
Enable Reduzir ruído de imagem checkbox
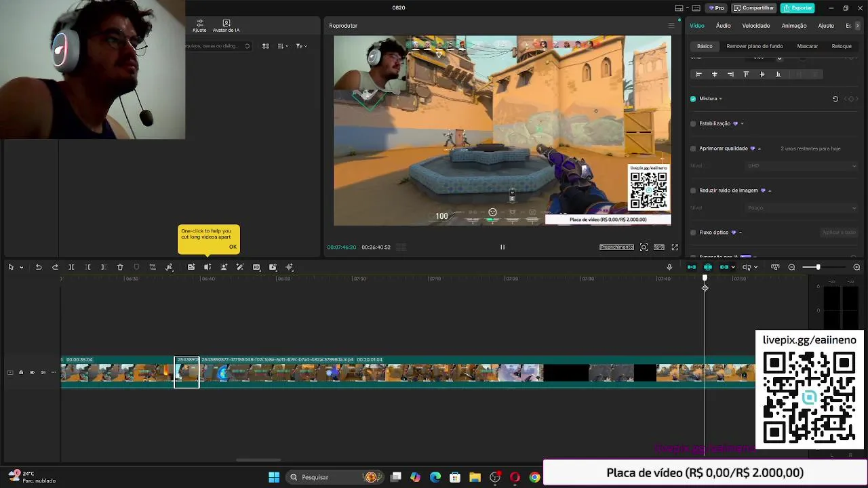click(x=693, y=190)
